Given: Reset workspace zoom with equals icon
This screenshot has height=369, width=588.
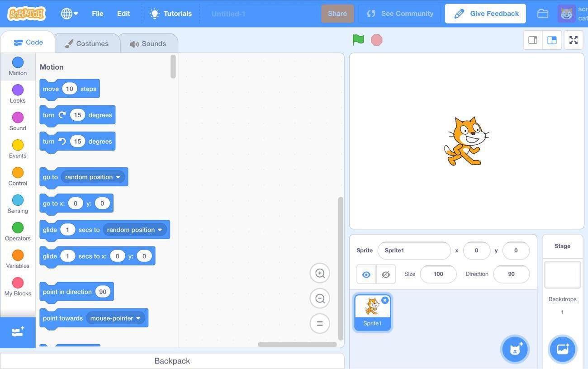Looking at the screenshot, I should (320, 323).
